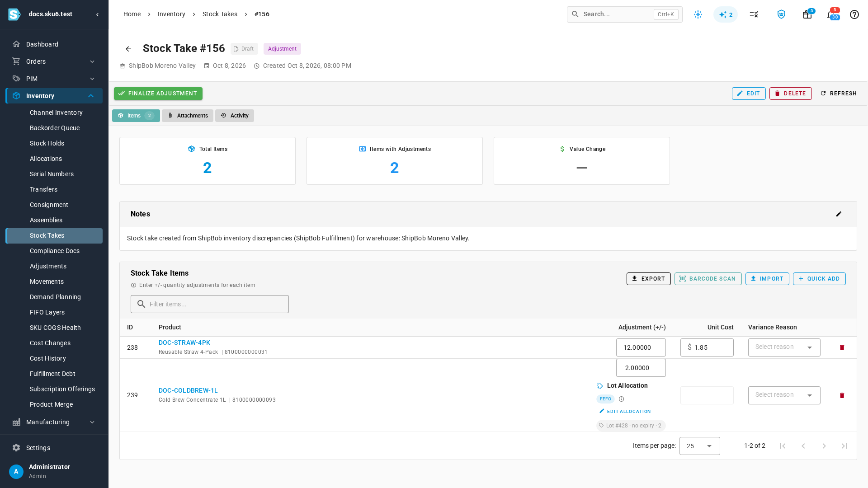The image size is (868, 488).
Task: Go to last page of items
Action: pyautogui.click(x=844, y=446)
